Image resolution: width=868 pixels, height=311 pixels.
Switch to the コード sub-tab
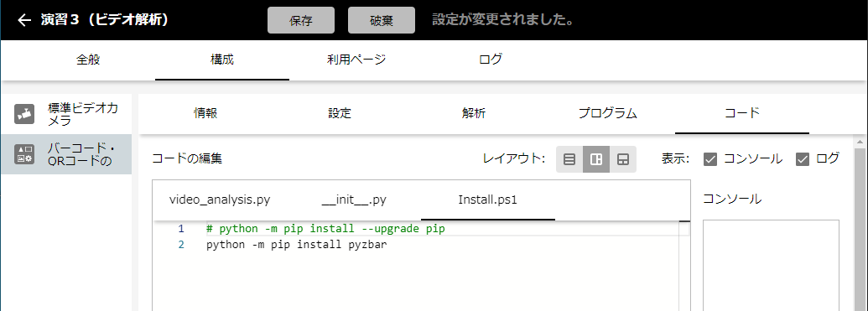tap(742, 113)
